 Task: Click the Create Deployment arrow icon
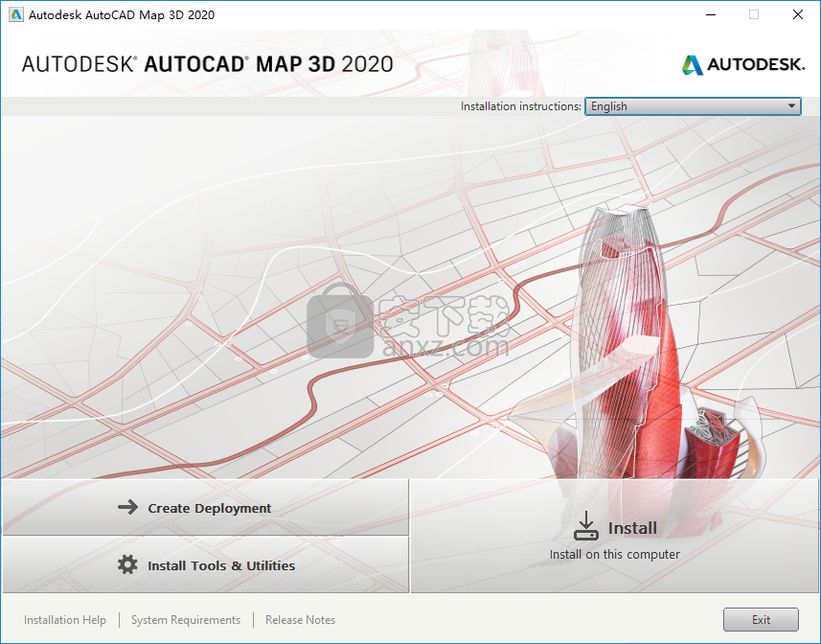pyautogui.click(x=127, y=507)
